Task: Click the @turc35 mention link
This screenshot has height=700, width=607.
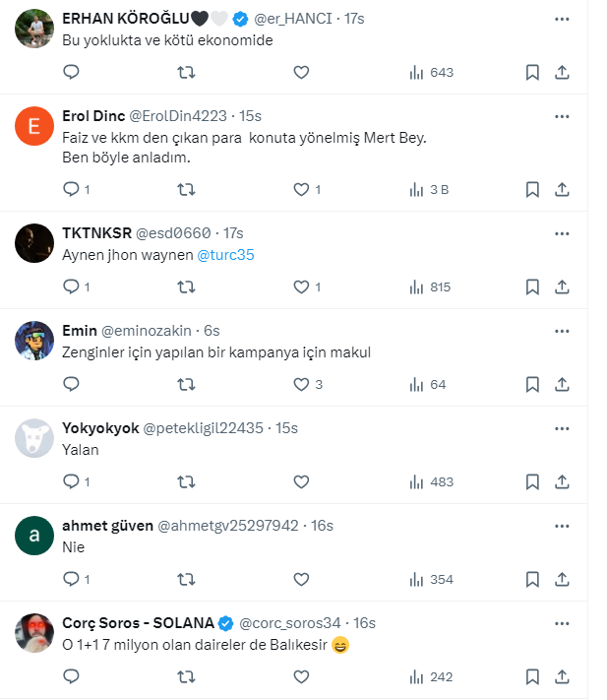Action: coord(226,254)
